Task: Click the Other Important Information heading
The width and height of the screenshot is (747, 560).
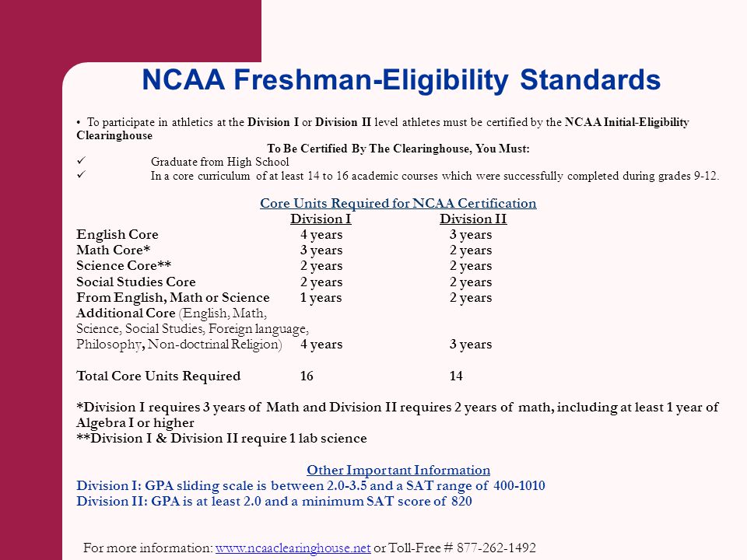Action: 398,470
